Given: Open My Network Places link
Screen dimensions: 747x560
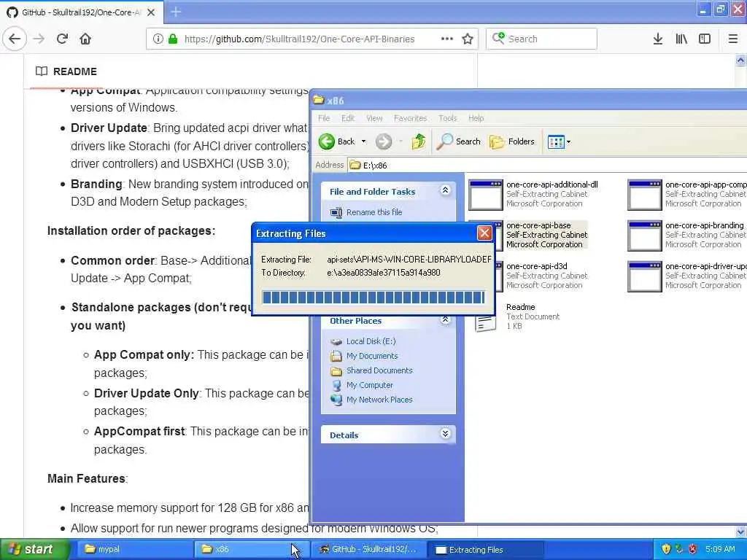Looking at the screenshot, I should (x=379, y=400).
